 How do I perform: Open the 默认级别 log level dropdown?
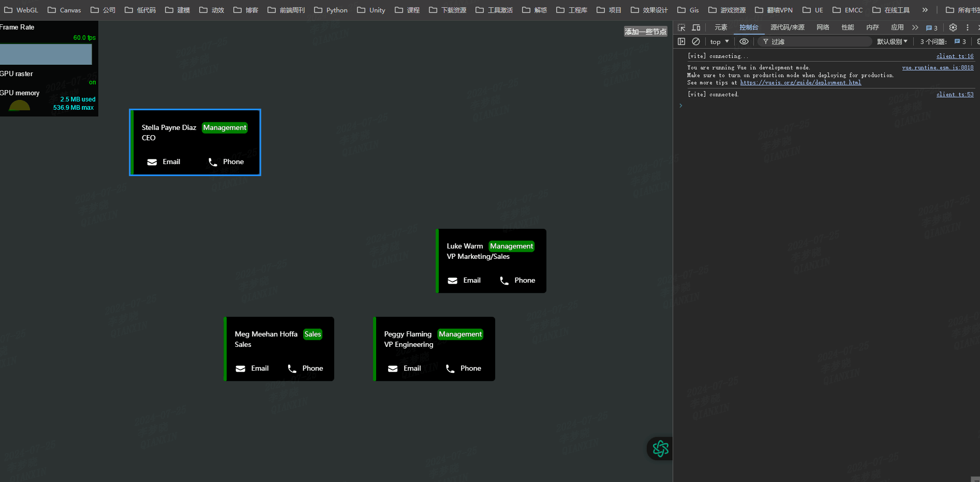pyautogui.click(x=892, y=41)
